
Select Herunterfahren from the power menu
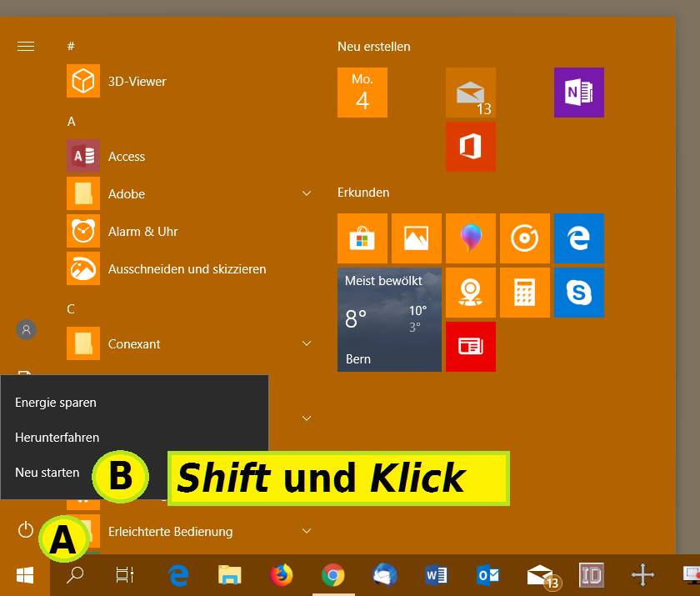(57, 437)
